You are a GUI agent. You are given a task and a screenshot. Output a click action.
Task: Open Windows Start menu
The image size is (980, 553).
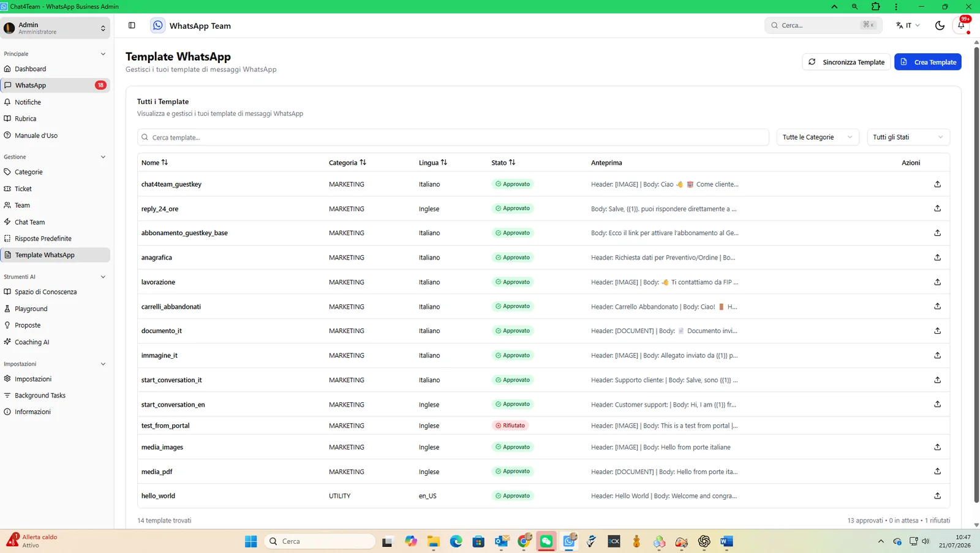(x=251, y=541)
